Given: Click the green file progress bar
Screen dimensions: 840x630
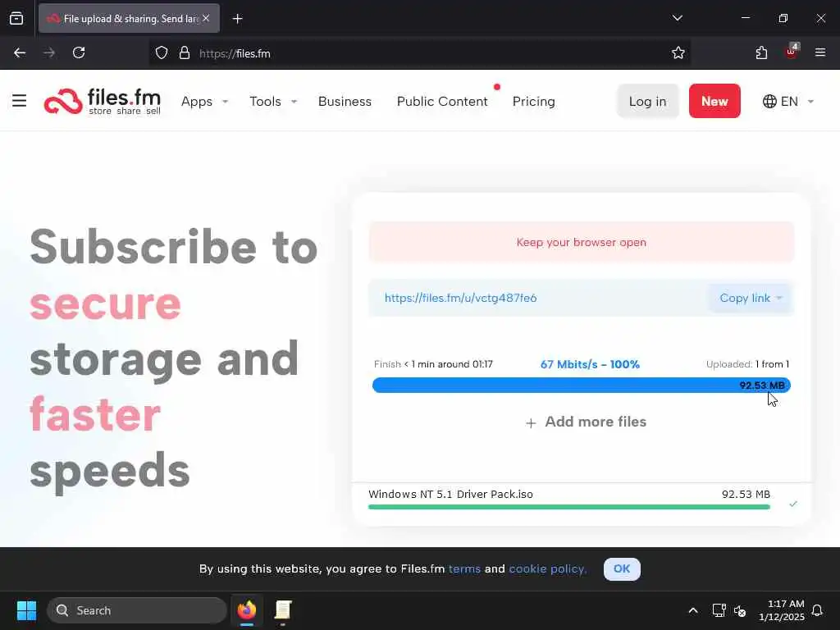Looking at the screenshot, I should pos(569,507).
